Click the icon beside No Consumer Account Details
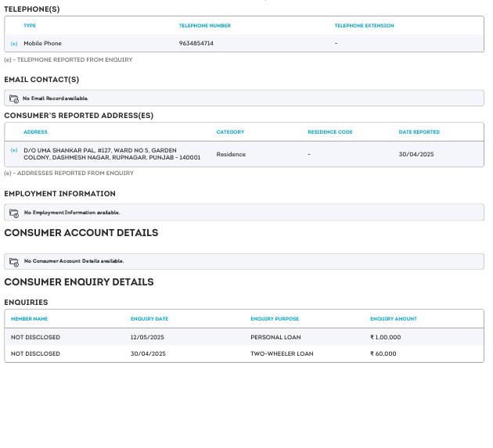The height and width of the screenshot is (448, 493). (14, 261)
